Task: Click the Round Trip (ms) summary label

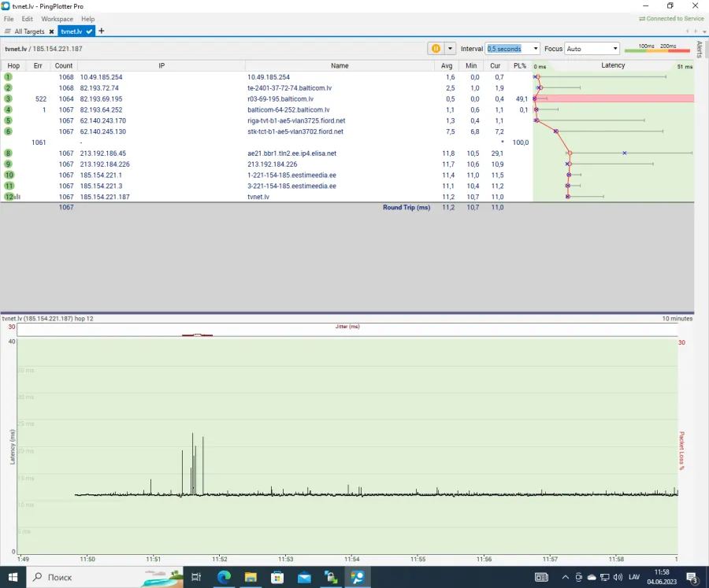Action: click(406, 208)
